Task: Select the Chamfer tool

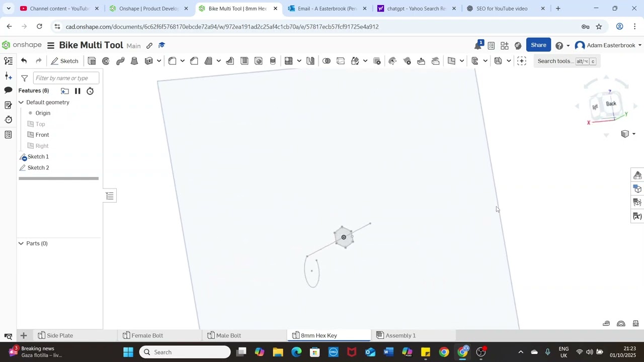Action: coord(194,61)
